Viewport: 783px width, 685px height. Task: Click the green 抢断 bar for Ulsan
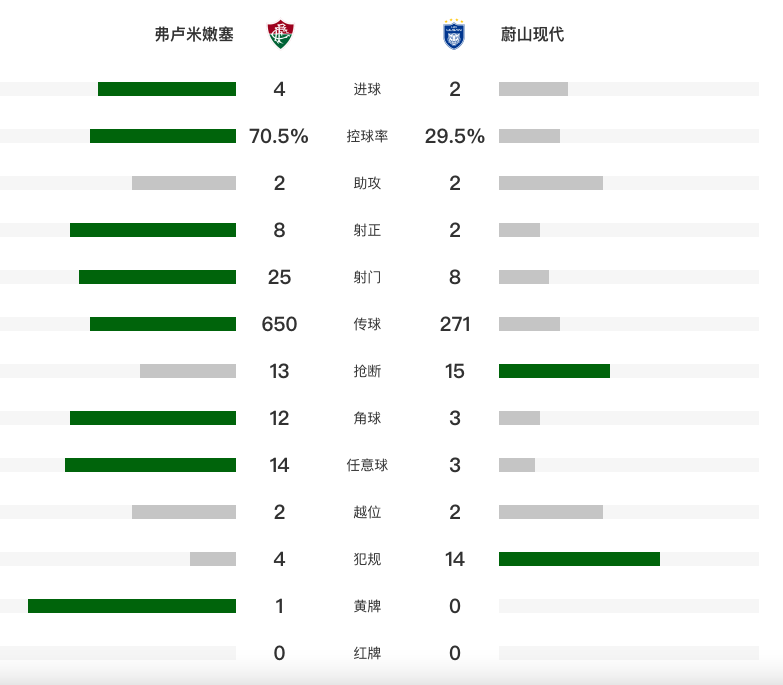(554, 371)
